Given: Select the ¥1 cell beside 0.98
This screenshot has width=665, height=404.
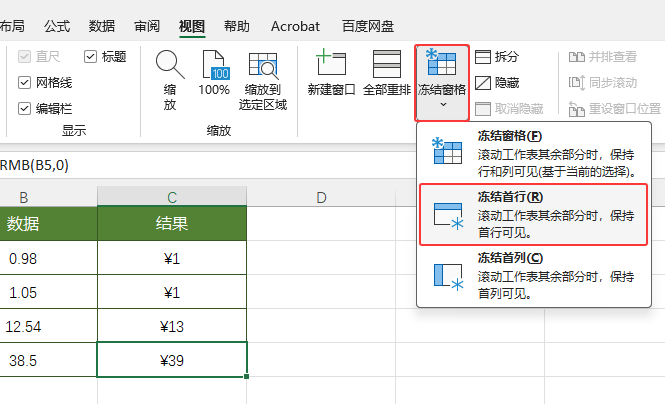Looking at the screenshot, I should point(172,258).
